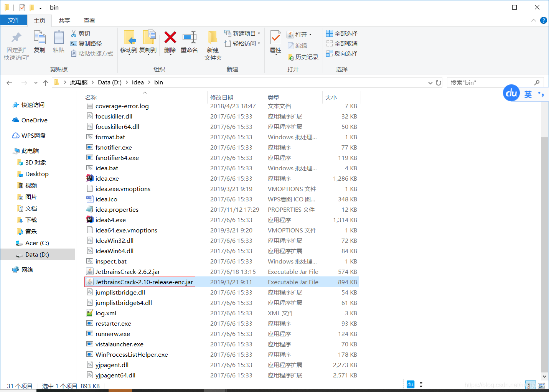Open the File (文件) tab
The image size is (549, 392).
(x=14, y=20)
